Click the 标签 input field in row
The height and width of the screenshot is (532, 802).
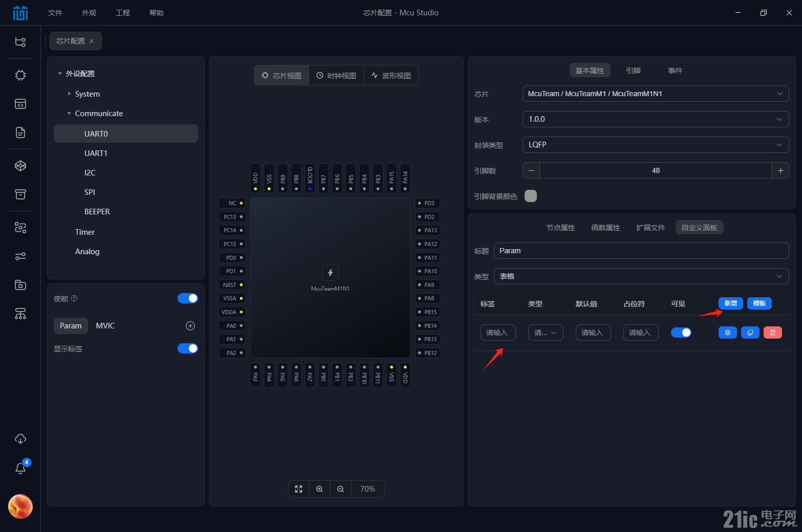(x=498, y=332)
